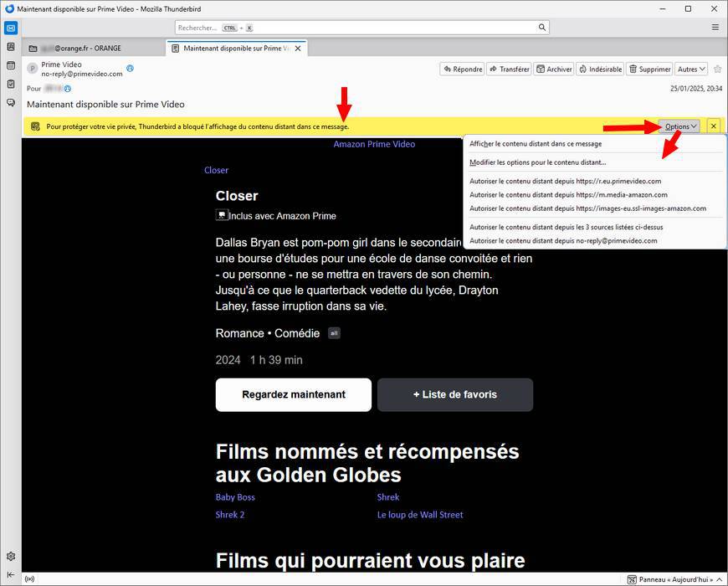Open the Tasks sidebar icon

[x=11, y=84]
